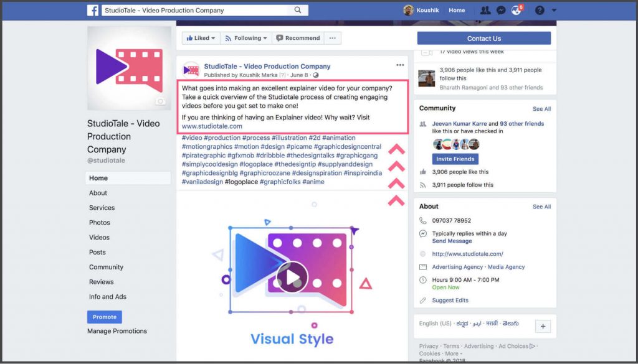This screenshot has width=638, height=364.
Task: Click the search magnifier icon
Action: coord(298,10)
